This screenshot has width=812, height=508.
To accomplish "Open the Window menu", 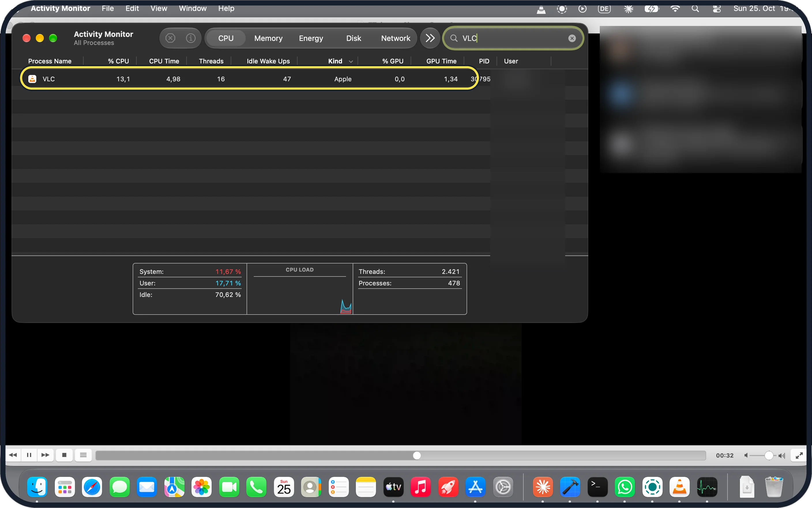I will (193, 8).
